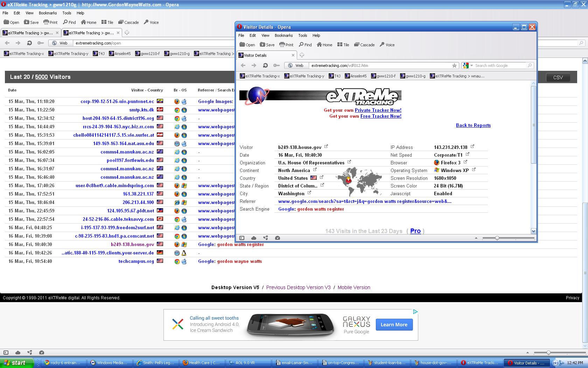Open Previous Desktop Version V3 link
Image resolution: width=588 pixels, height=368 pixels.
(298, 287)
